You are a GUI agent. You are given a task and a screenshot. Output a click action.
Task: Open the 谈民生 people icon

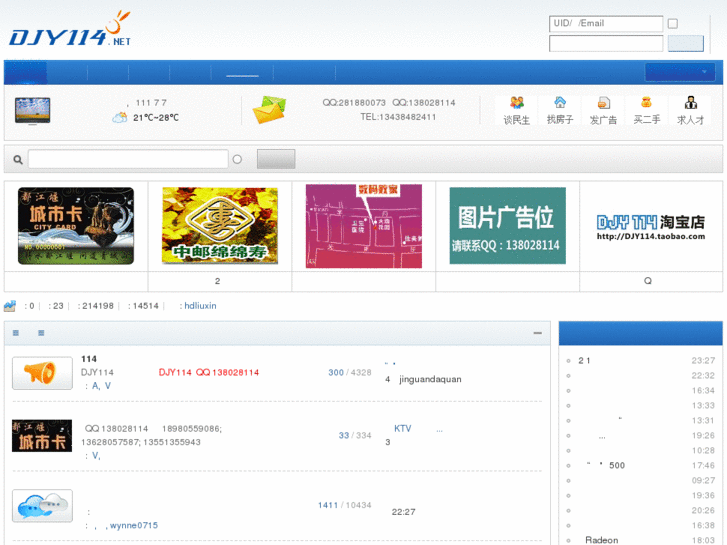tap(517, 103)
